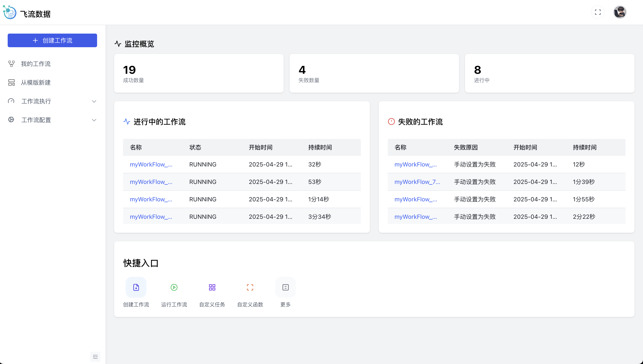This screenshot has height=364, width=643.
Task: Open failed workflow lasting 2分22秒
Action: click(x=415, y=217)
